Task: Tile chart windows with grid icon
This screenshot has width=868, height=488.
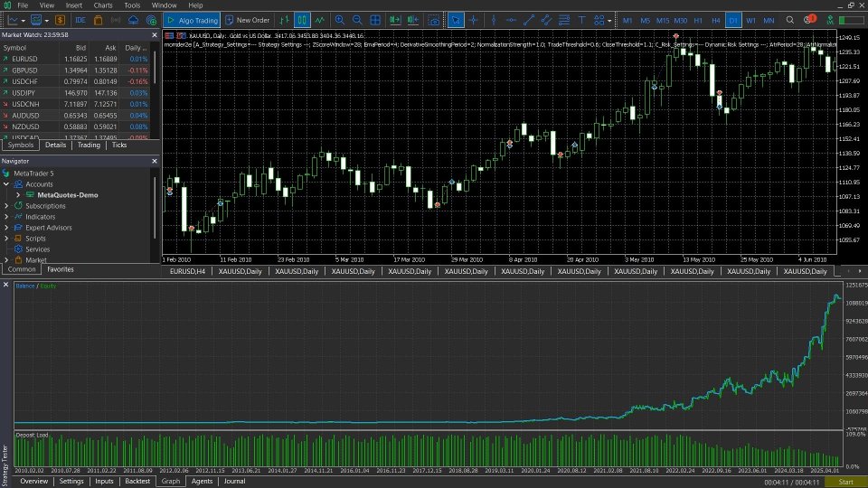Action: pos(374,21)
